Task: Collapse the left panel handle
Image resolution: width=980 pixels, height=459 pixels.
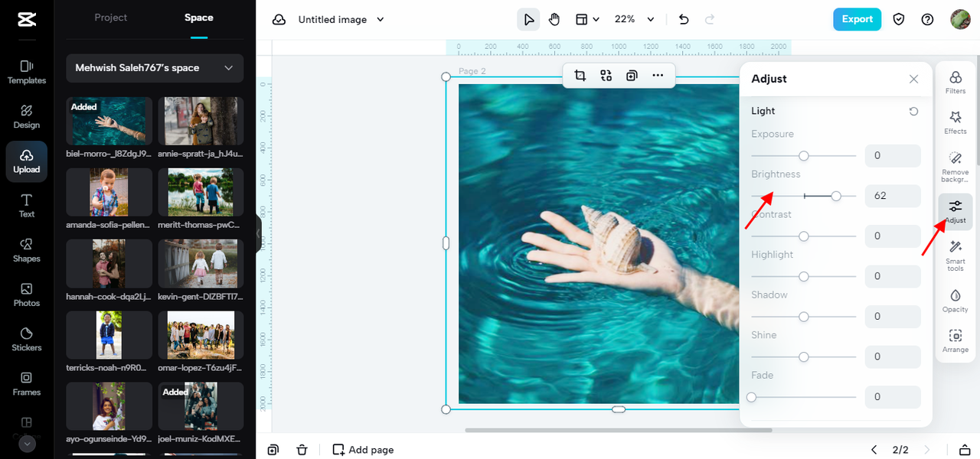Action: click(259, 233)
